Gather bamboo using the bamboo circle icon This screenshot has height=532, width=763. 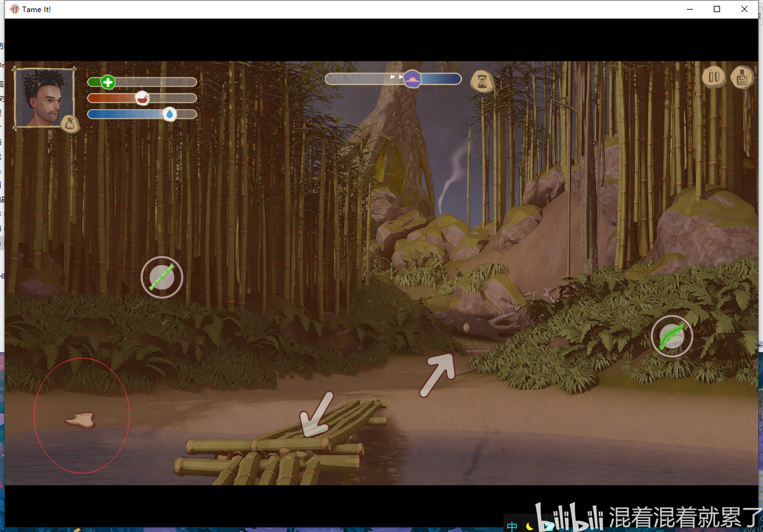coord(162,277)
